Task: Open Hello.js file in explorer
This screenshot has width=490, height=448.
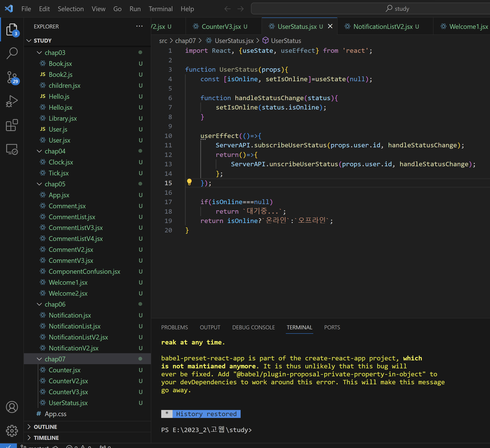Action: point(88,96)
